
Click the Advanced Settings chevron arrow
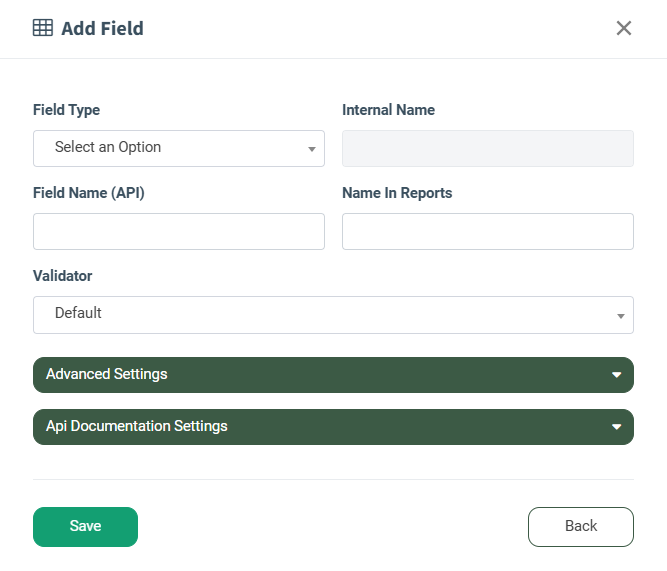(x=617, y=375)
